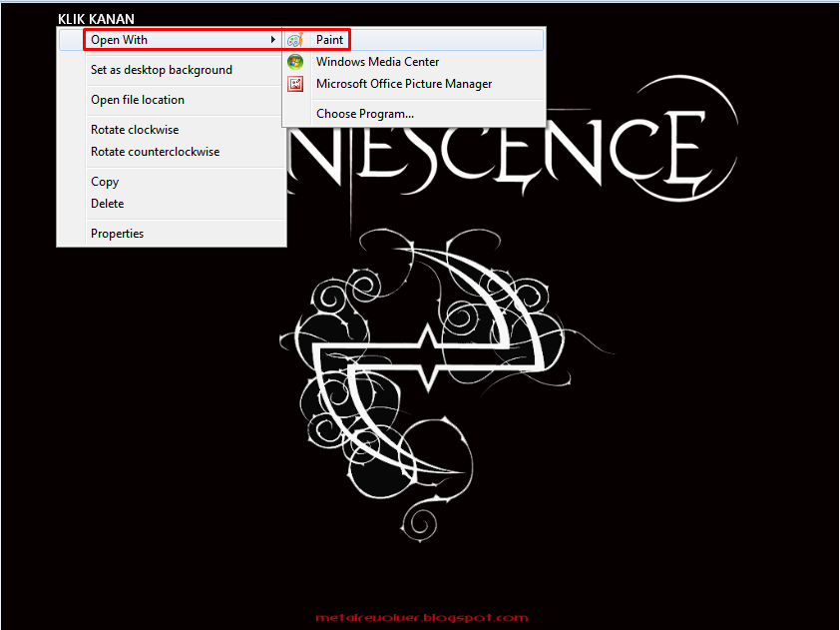Open Properties from context menu
The image size is (840, 630).
[x=172, y=234]
